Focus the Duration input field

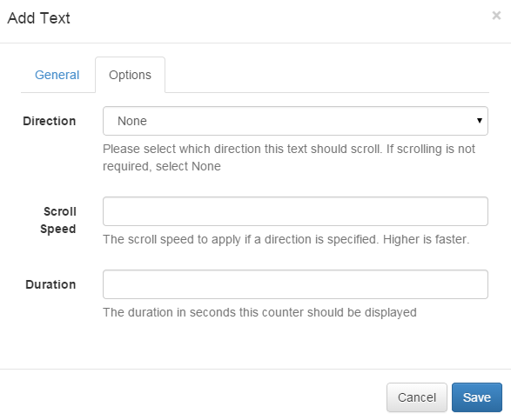[x=295, y=284]
